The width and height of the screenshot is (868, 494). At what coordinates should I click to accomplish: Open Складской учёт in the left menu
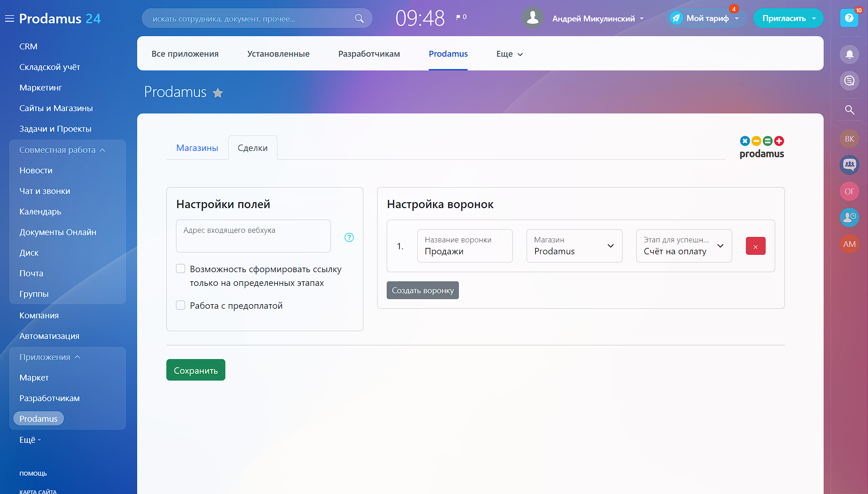pos(49,67)
